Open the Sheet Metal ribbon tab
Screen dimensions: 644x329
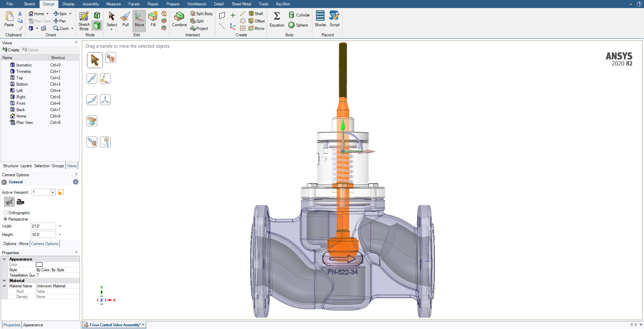pos(241,4)
